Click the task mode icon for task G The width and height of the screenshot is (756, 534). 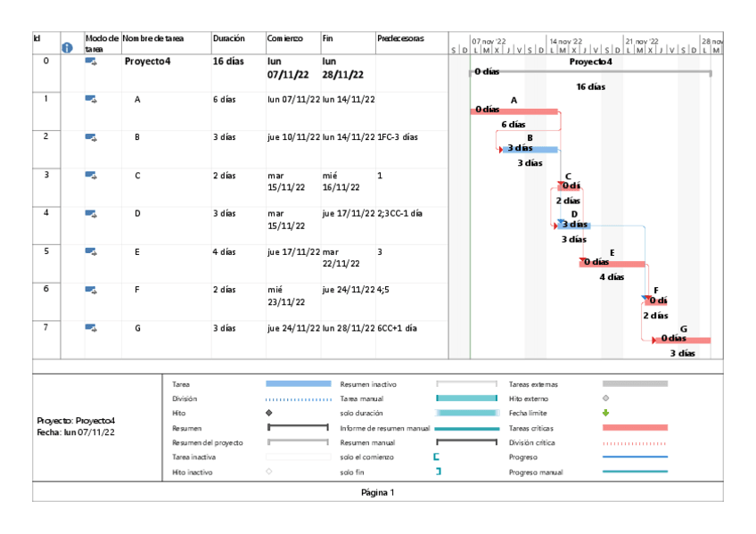coord(91,327)
